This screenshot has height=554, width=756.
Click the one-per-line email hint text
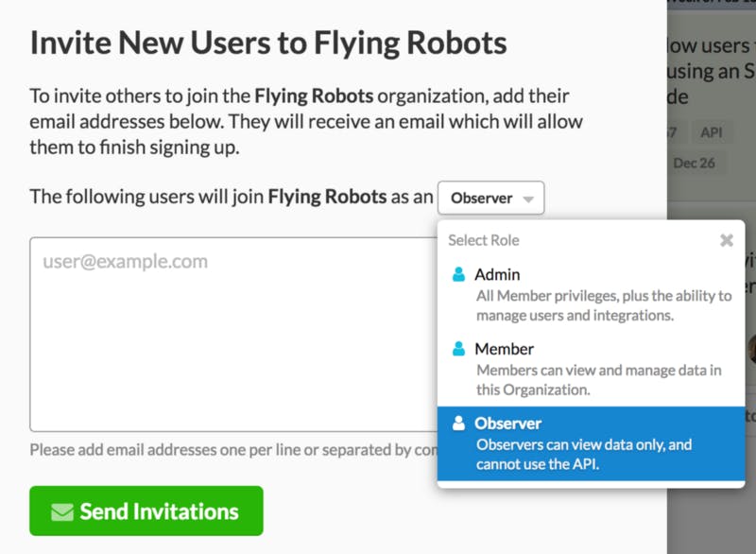[x=232, y=450]
